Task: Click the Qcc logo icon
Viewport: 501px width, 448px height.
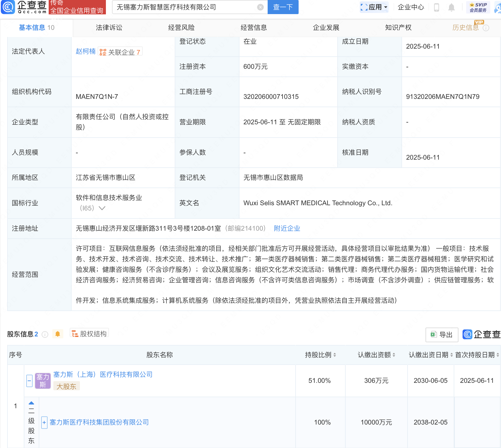Action: point(8,7)
